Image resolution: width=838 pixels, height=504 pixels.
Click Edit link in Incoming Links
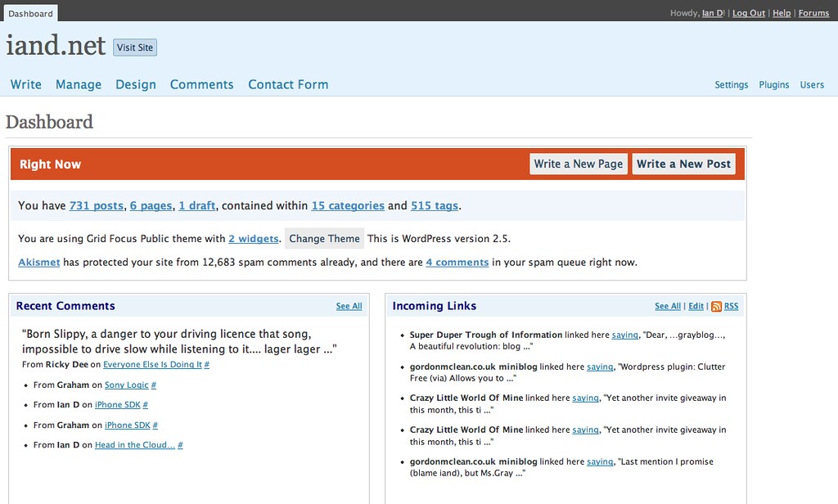click(x=696, y=306)
